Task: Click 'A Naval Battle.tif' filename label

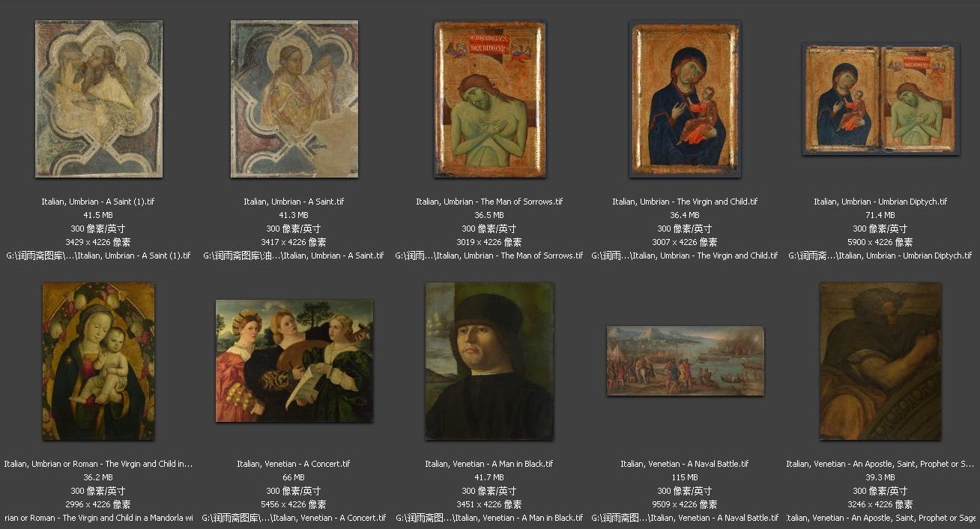Action: point(686,464)
